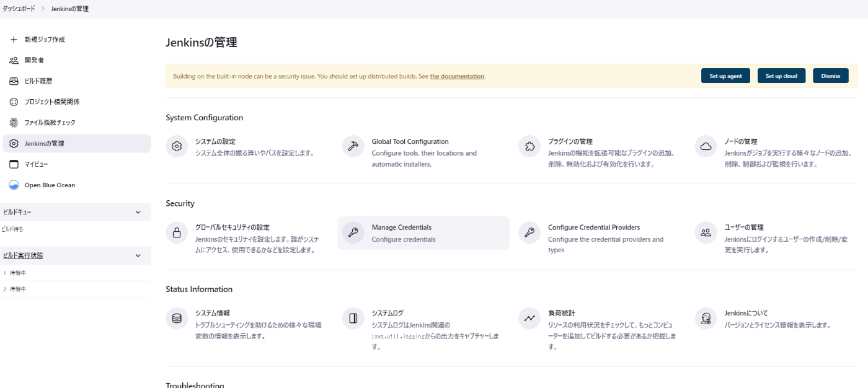
Task: Click the Set up agent button
Action: [x=725, y=76]
